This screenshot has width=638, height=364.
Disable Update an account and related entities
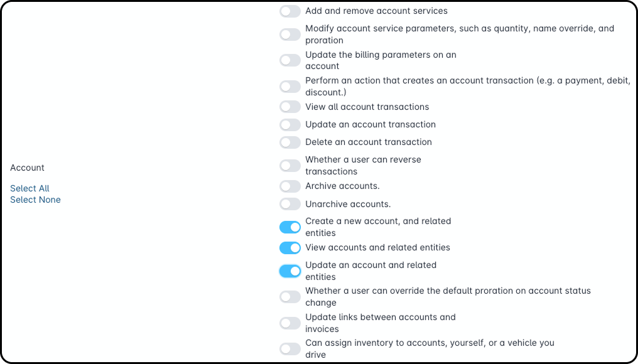point(290,271)
